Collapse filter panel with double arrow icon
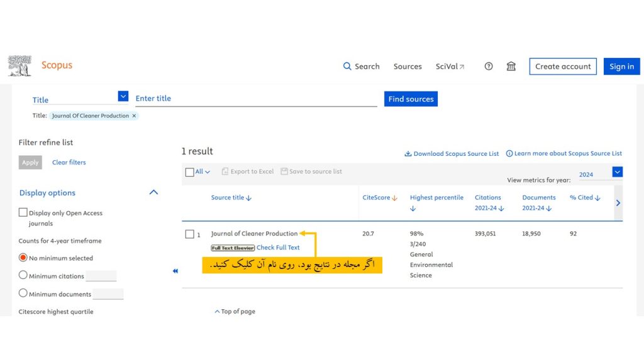The height and width of the screenshot is (362, 644). [x=175, y=271]
